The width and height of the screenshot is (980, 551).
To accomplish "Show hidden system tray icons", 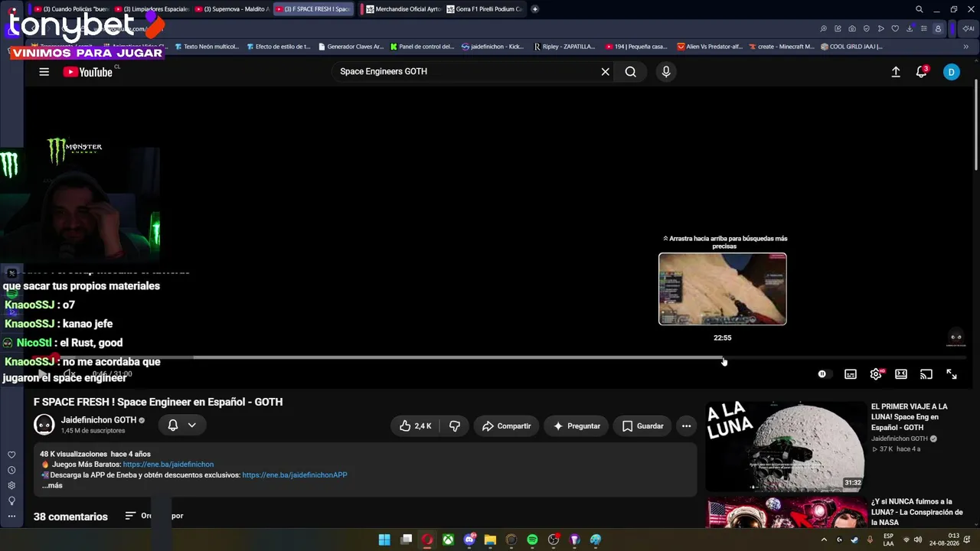I will point(824,540).
